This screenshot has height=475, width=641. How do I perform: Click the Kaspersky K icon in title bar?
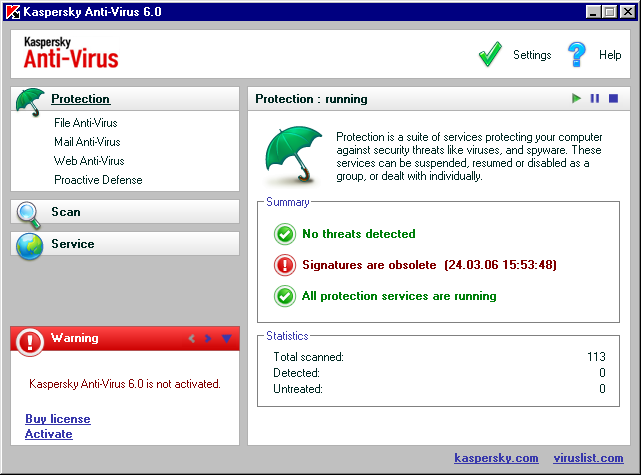point(13,11)
